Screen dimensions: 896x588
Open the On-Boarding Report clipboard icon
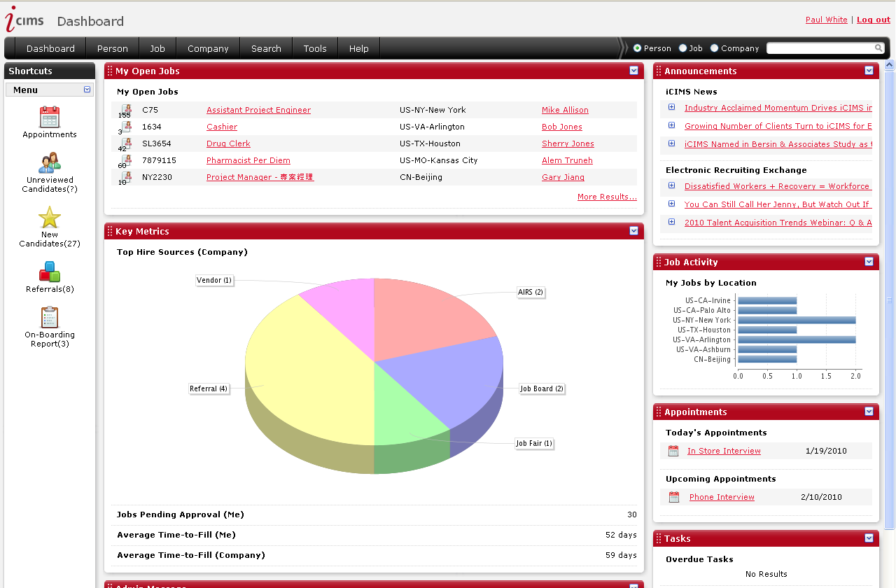[x=50, y=317]
